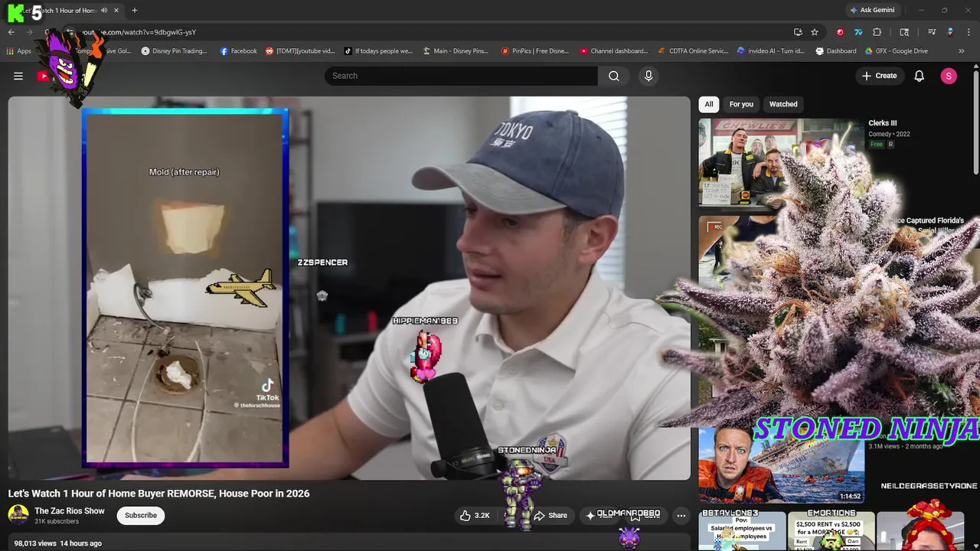980x551 pixels.
Task: Expand the bookmarks overflow chevron
Action: (x=961, y=51)
